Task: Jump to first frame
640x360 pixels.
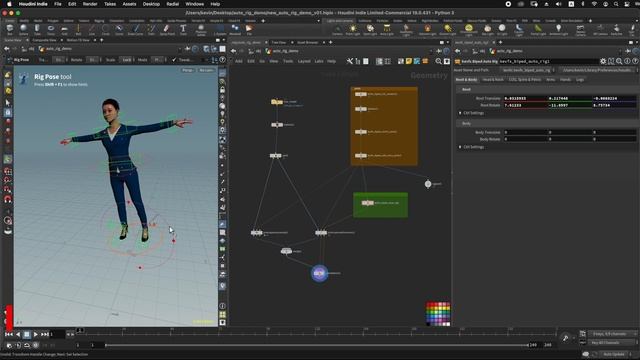Action: pyautogui.click(x=9, y=334)
